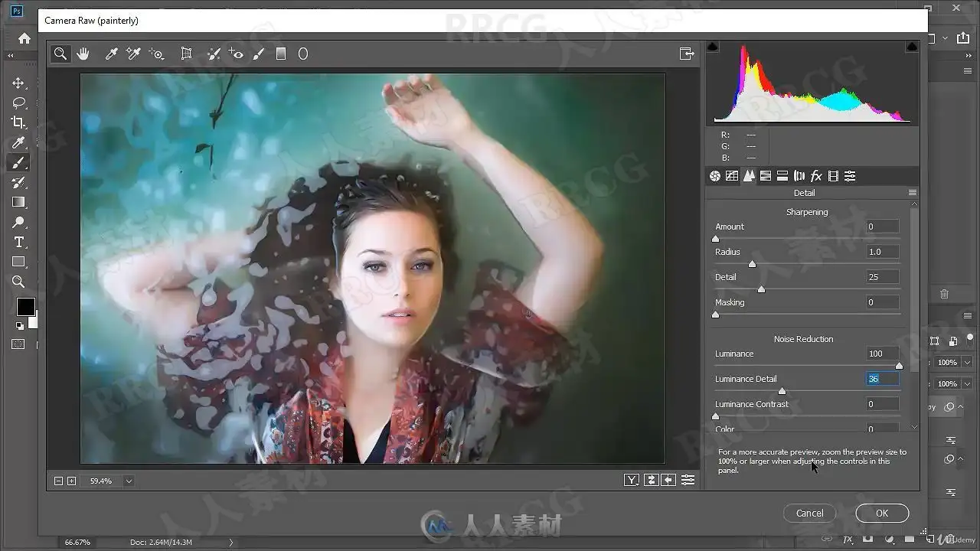Open the HSL Adjustments panel tab
Viewport: 980px width, 551px height.
[x=766, y=176]
